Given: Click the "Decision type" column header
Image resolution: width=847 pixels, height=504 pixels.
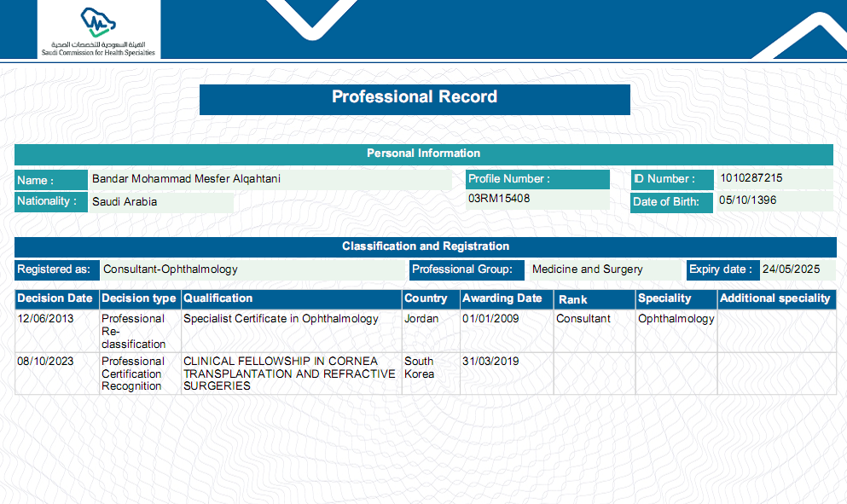Looking at the screenshot, I should point(140,299).
